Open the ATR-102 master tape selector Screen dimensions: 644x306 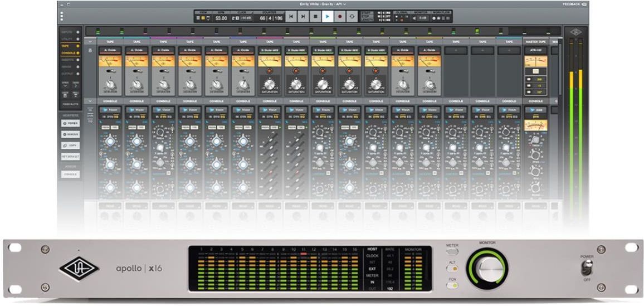tap(535, 51)
